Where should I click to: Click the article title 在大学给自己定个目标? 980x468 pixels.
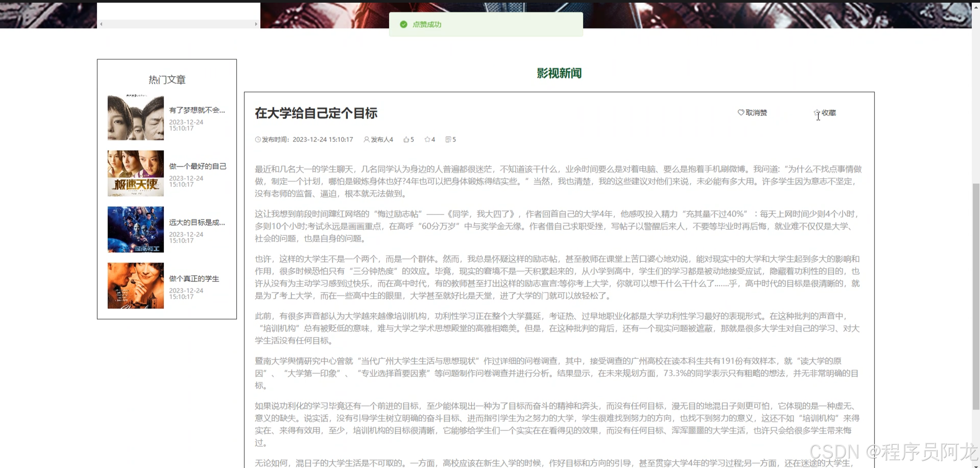316,113
